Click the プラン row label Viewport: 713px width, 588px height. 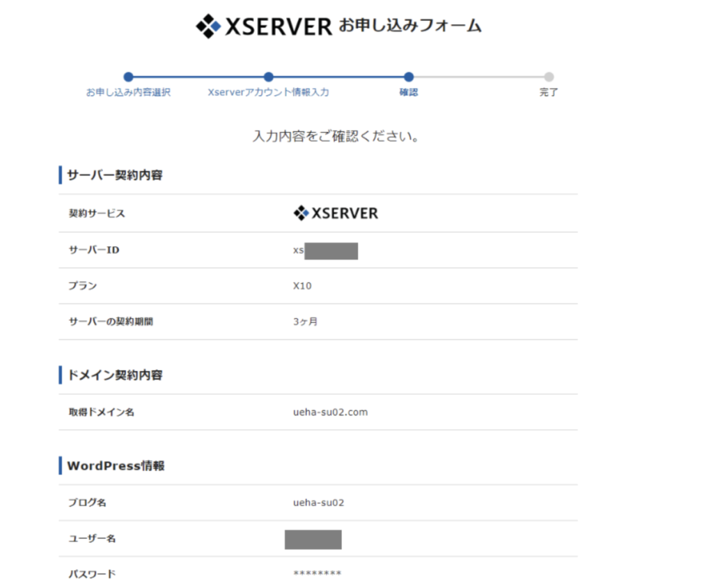(x=82, y=286)
